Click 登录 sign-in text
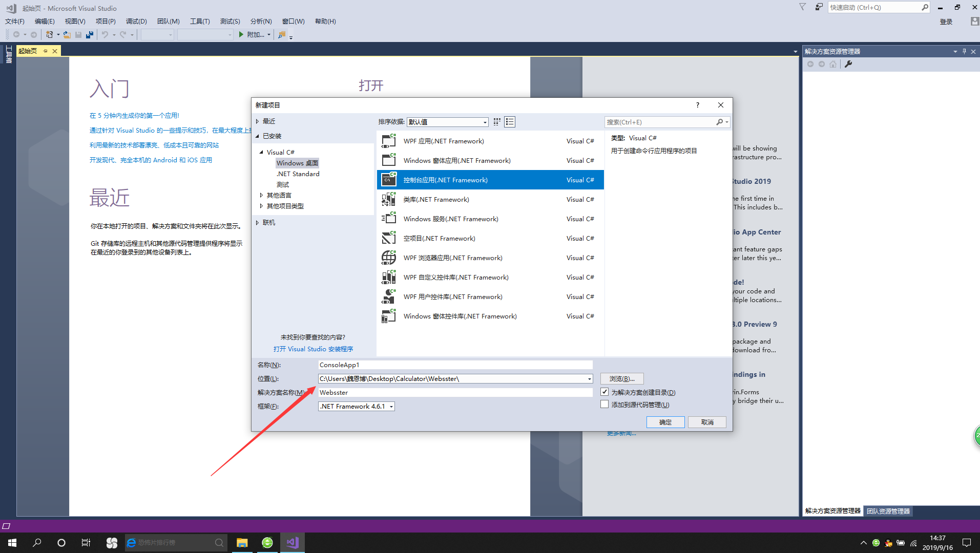The width and height of the screenshot is (980, 553). (946, 22)
